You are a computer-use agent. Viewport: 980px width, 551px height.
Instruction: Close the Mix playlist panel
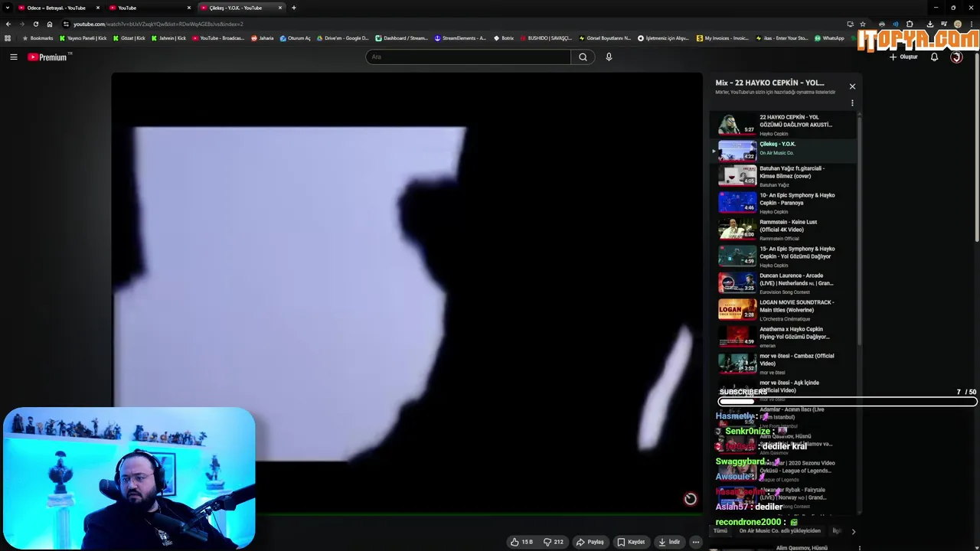point(852,86)
